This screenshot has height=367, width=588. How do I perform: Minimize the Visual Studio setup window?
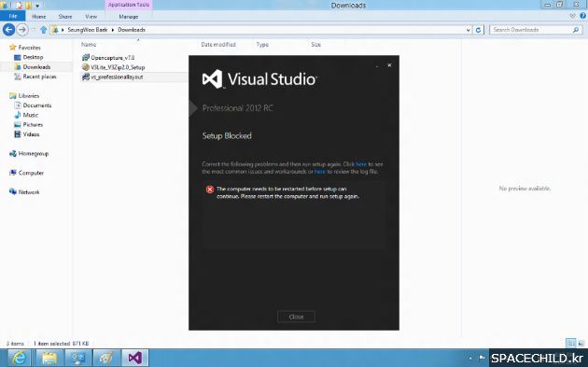pos(377,65)
